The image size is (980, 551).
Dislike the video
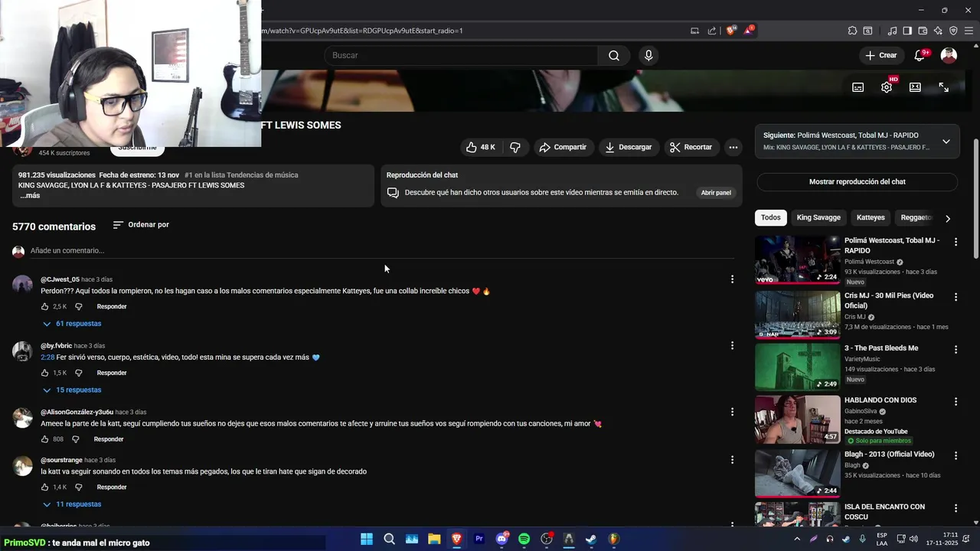click(x=515, y=147)
